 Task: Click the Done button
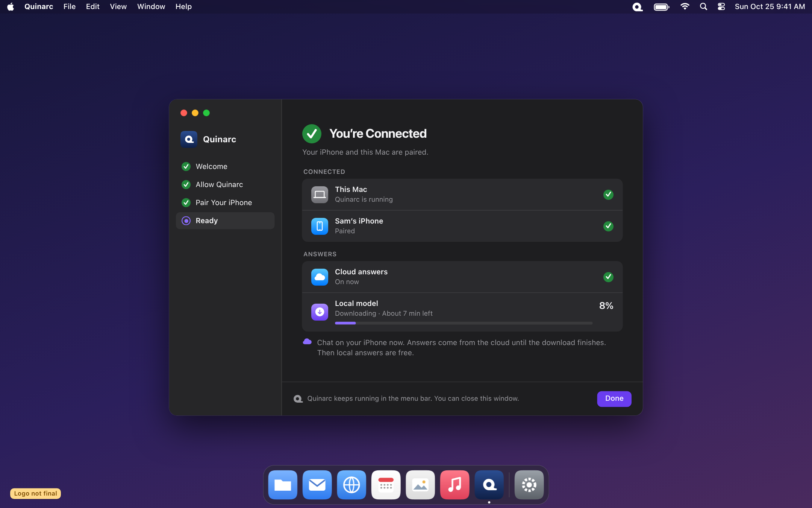pyautogui.click(x=614, y=398)
